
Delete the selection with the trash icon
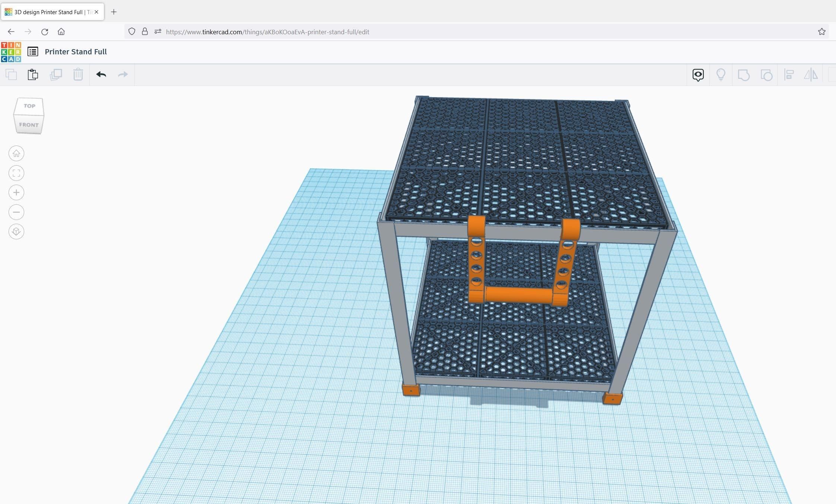pyautogui.click(x=78, y=74)
